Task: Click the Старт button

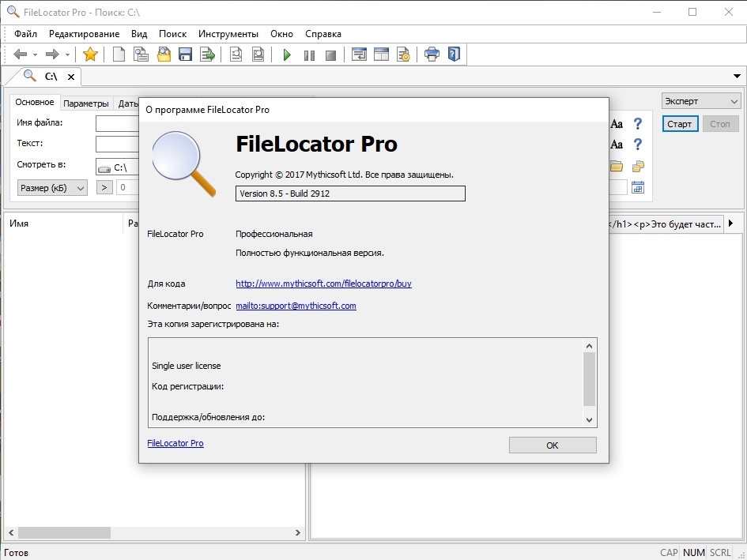Action: [x=680, y=124]
